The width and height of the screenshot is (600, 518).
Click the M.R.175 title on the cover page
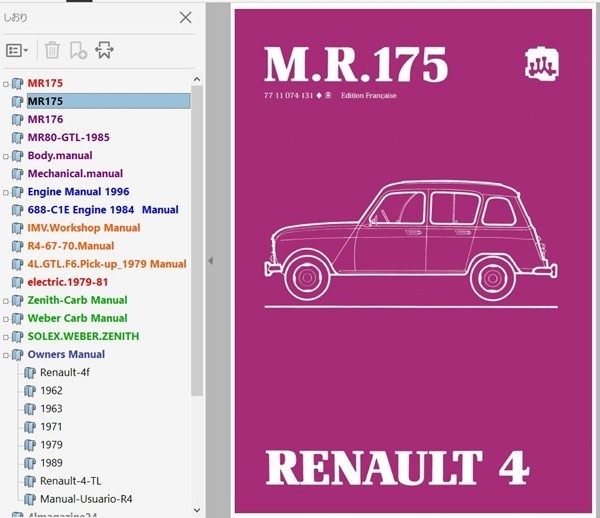click(356, 64)
